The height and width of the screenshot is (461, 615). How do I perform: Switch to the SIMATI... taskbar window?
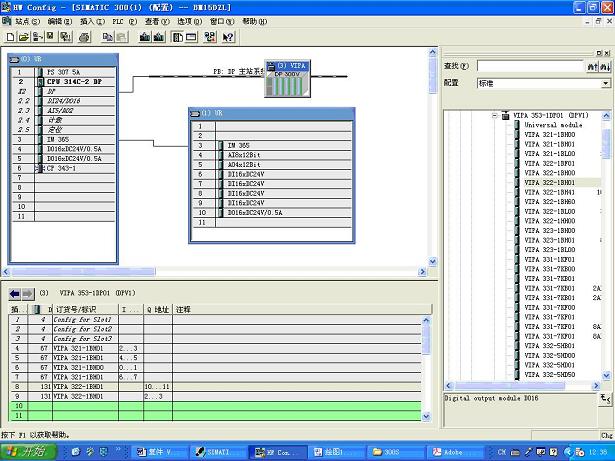coord(218,452)
